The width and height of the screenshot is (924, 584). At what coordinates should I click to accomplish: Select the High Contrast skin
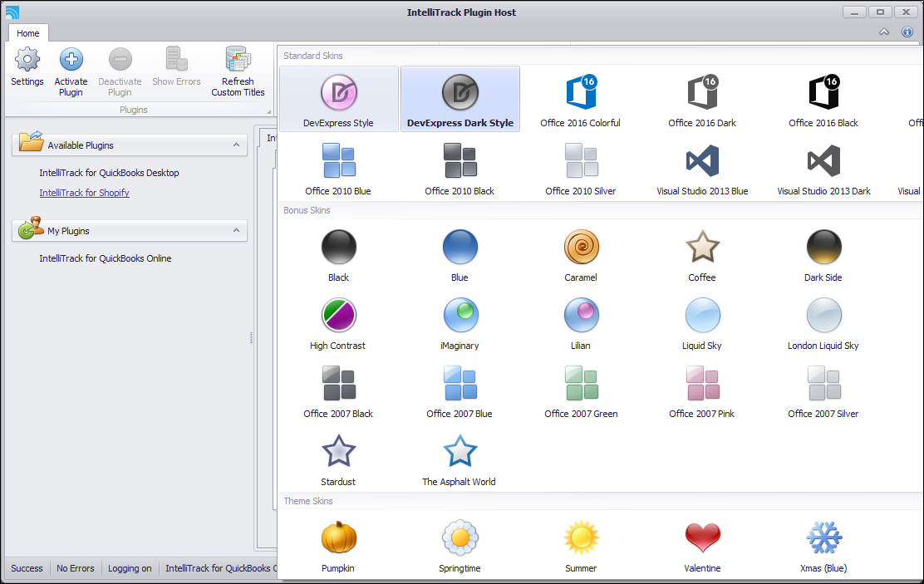pos(338,323)
